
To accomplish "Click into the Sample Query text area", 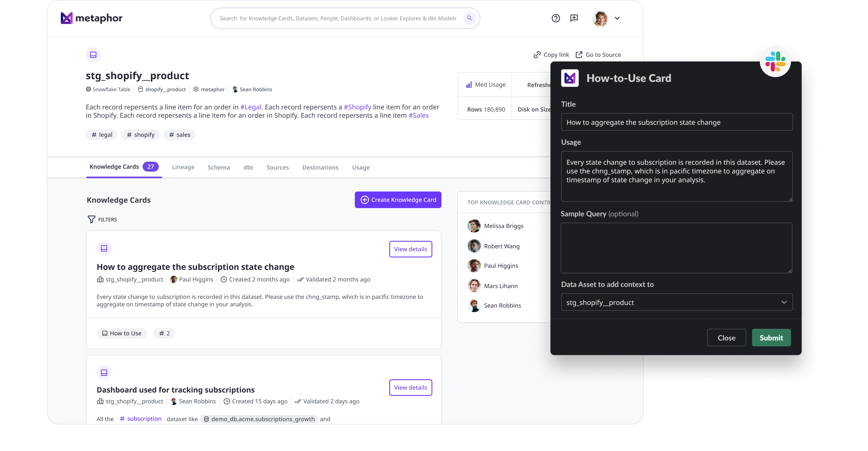I will pos(676,248).
